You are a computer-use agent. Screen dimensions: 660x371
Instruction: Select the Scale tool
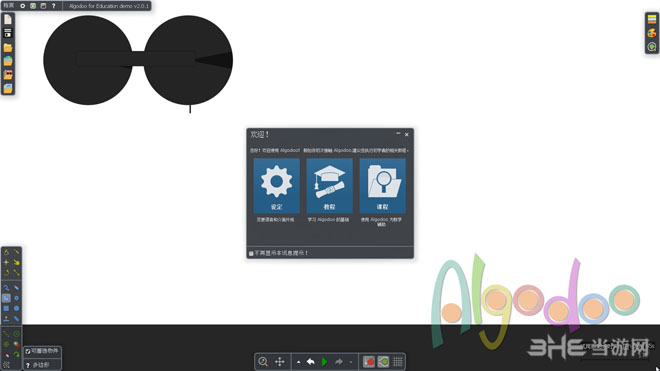click(x=16, y=272)
